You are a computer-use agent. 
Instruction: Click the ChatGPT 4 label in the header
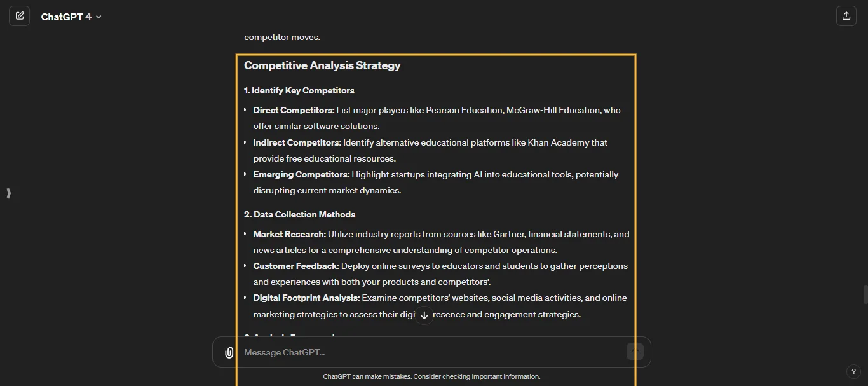(x=65, y=17)
